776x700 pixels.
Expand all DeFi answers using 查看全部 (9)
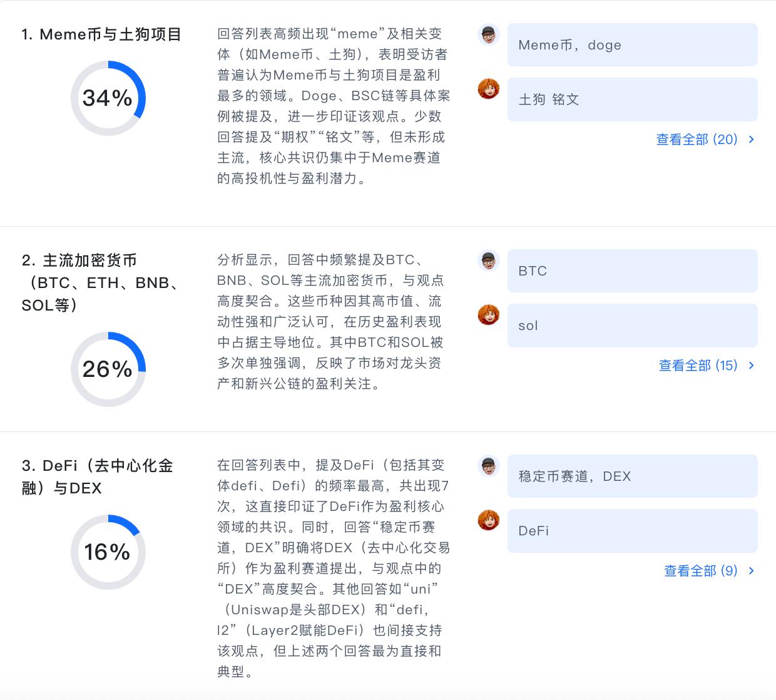(x=700, y=570)
